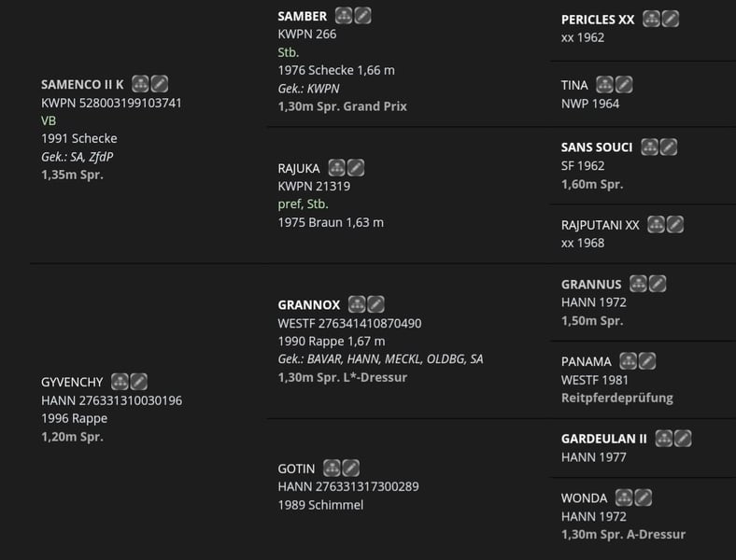Screen dimensions: 736x560
Task: Open pedigree icon next to SAMENCO II K
Action: (140, 84)
